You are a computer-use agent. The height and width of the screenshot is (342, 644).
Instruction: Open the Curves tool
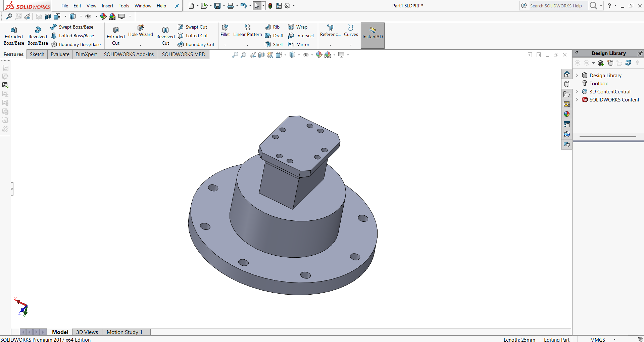click(351, 31)
